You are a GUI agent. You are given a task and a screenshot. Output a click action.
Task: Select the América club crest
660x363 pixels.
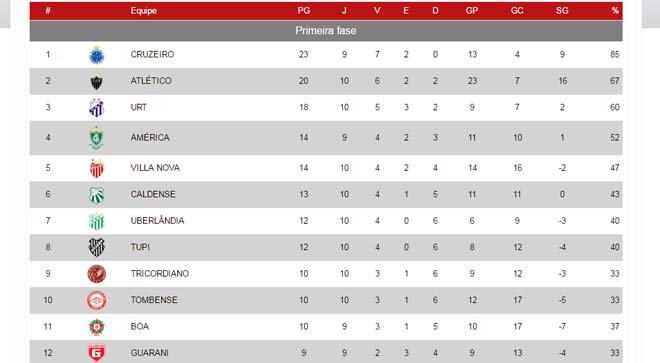coord(97,138)
